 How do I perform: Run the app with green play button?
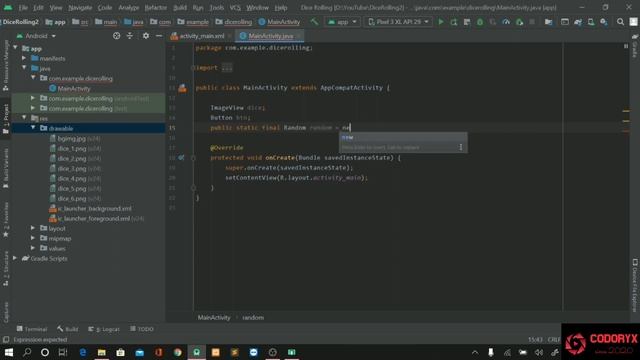[x=441, y=22]
